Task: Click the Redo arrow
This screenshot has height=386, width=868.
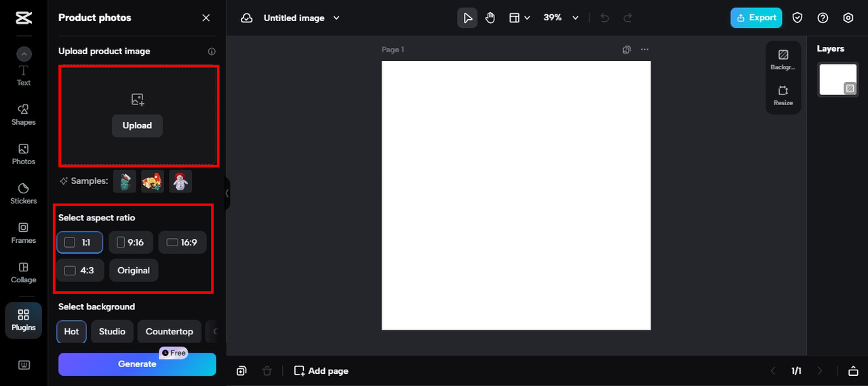Action: tap(628, 18)
